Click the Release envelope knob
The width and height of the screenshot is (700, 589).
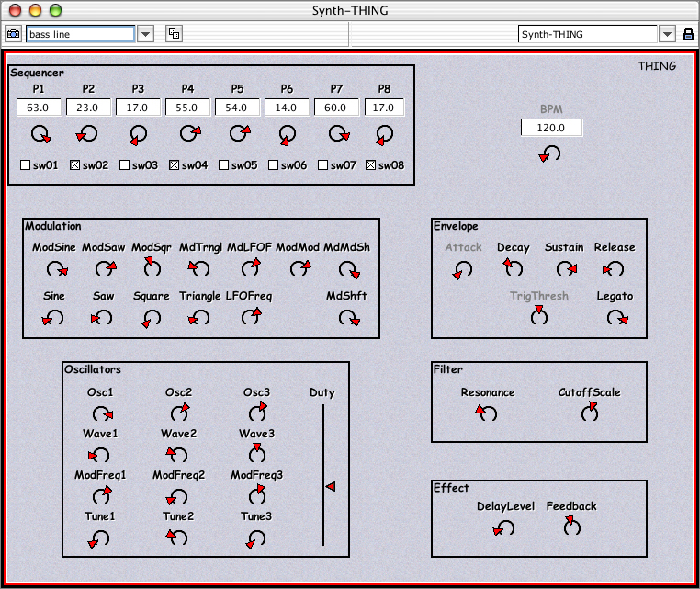(613, 268)
